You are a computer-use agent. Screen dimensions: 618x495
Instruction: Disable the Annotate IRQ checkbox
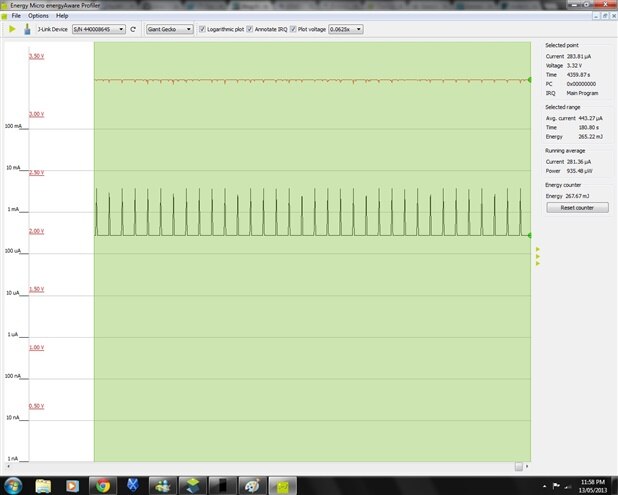click(250, 30)
